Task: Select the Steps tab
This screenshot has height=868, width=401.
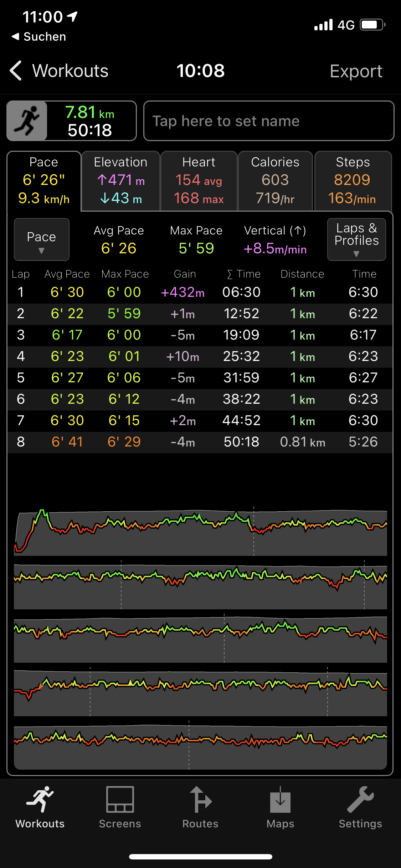Action: (x=353, y=181)
